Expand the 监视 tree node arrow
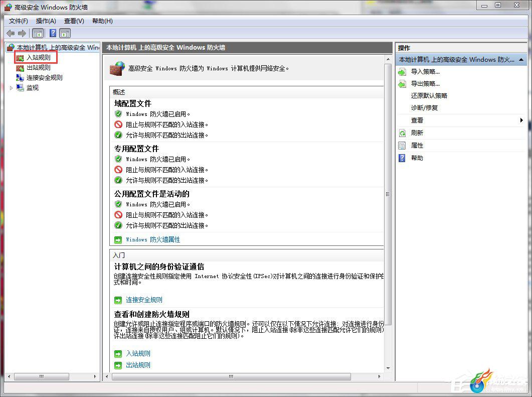Screen dimensions: 532x397 click(11, 88)
